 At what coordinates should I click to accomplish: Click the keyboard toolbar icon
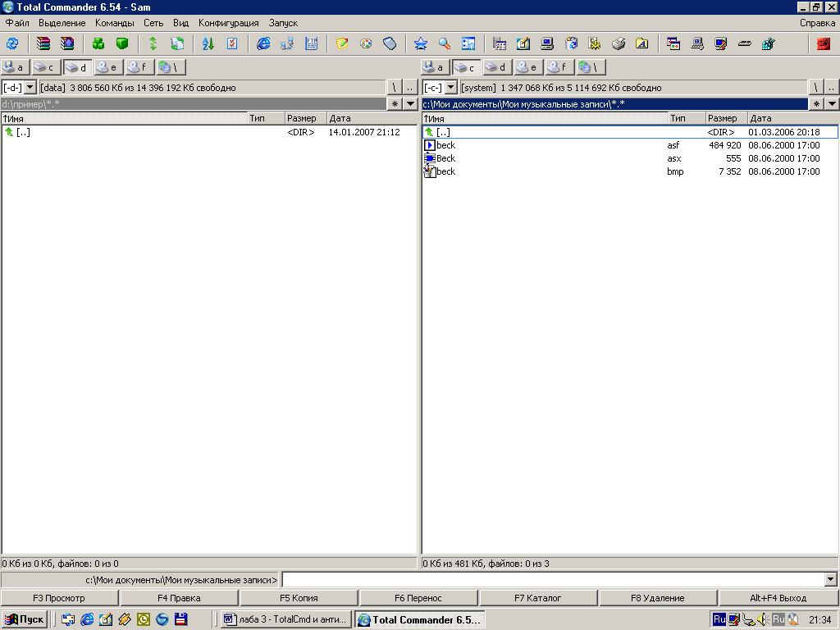pos(745,44)
